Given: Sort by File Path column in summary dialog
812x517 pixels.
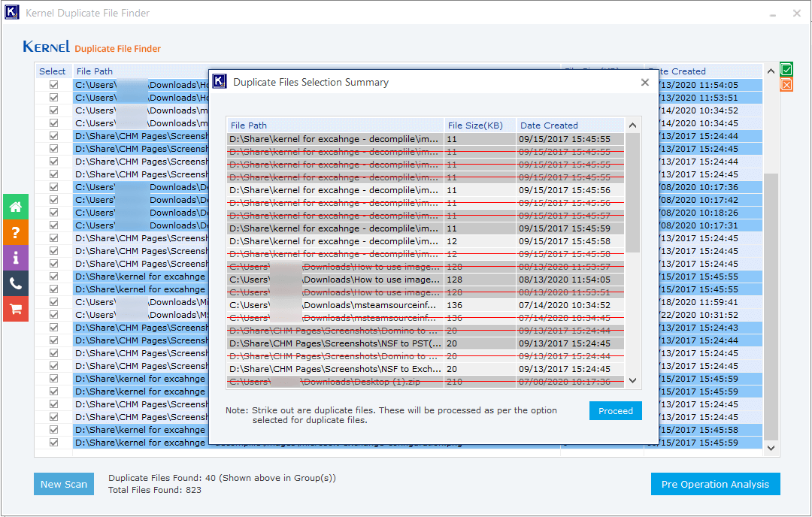Looking at the screenshot, I should tap(335, 125).
